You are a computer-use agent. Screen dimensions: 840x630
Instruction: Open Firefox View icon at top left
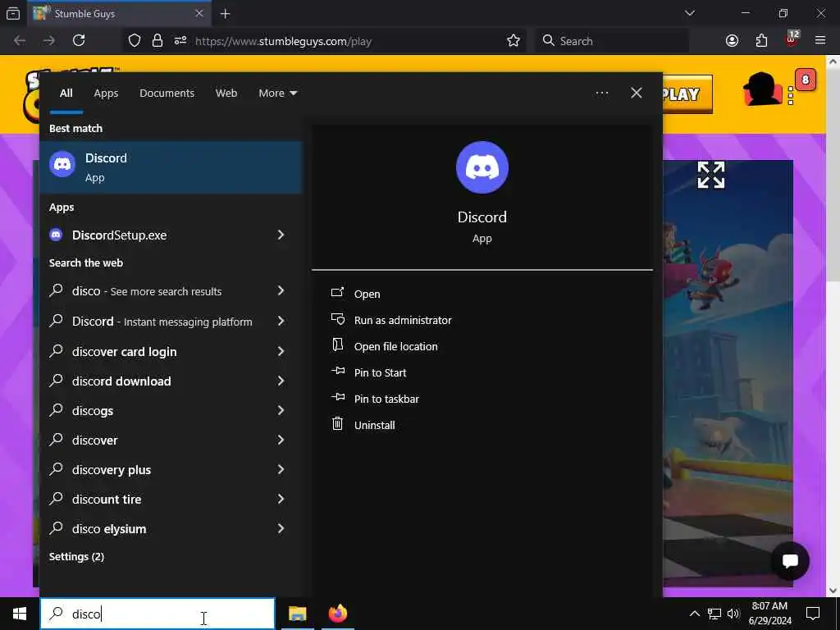tap(13, 13)
